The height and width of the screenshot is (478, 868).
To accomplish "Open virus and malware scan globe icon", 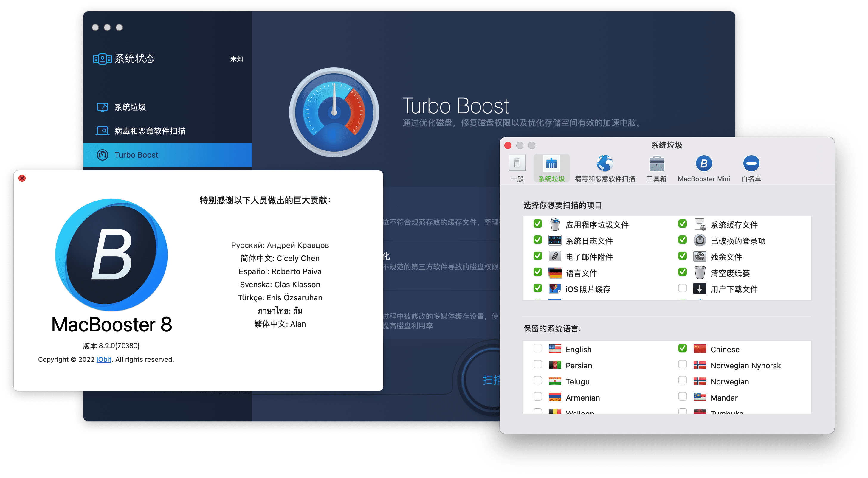I will click(604, 164).
